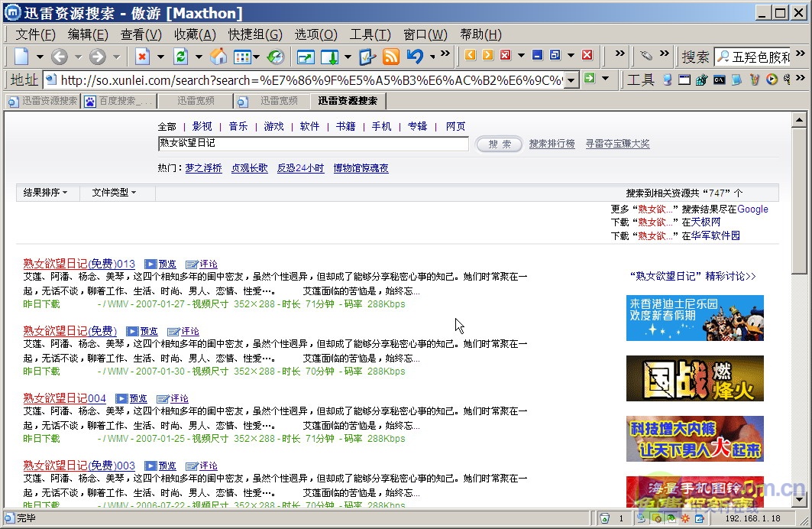The image size is (812, 529).
Task: Click the blue Undo arrow icon
Action: (415, 56)
